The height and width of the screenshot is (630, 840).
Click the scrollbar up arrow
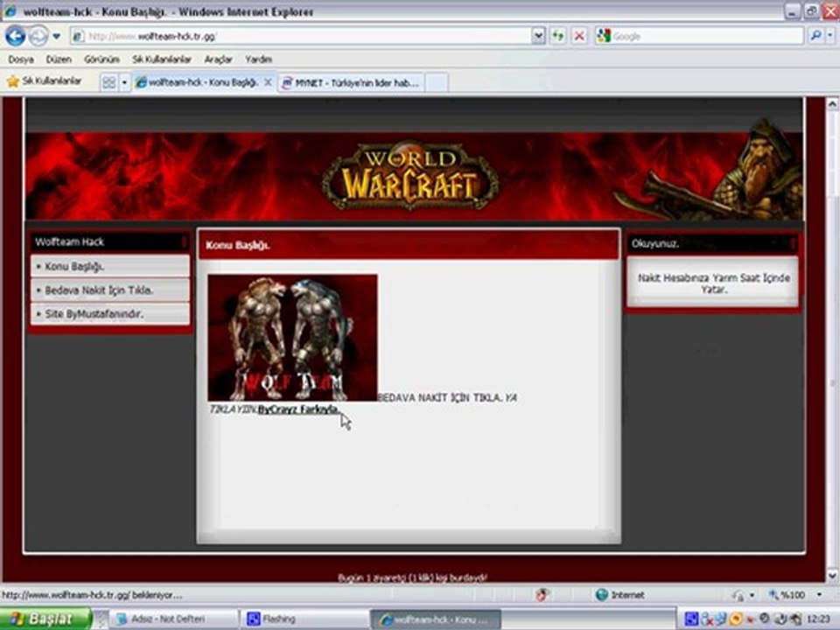pos(832,104)
